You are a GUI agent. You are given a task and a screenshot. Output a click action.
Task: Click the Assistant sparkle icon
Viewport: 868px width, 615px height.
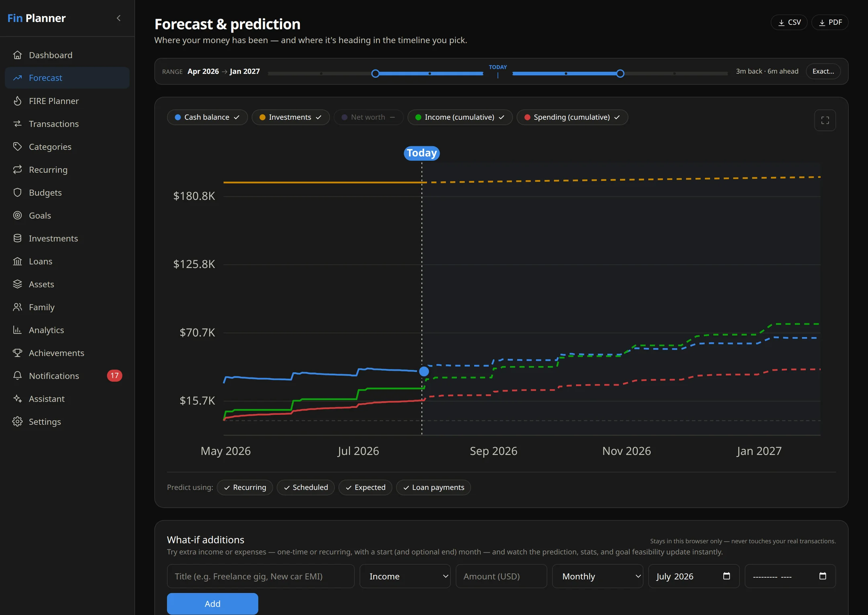tap(17, 399)
